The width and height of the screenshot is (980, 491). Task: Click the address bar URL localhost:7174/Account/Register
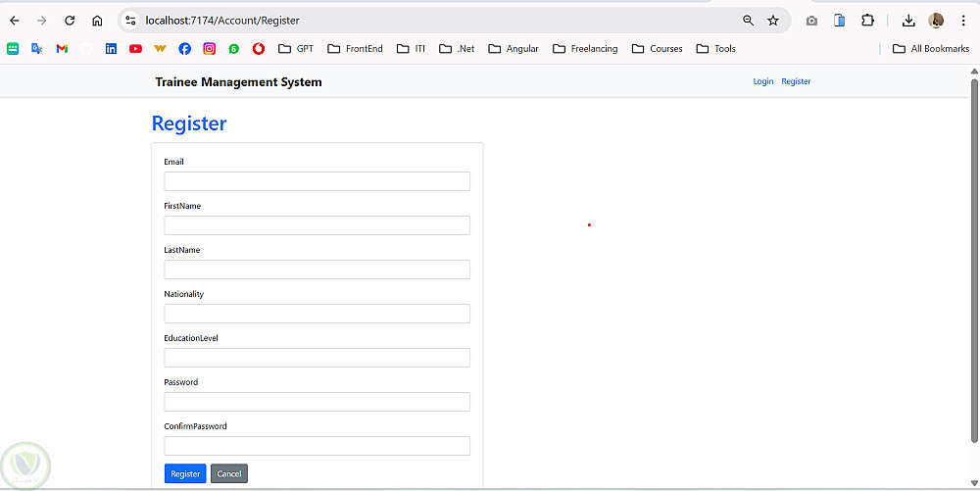pyautogui.click(x=222, y=21)
